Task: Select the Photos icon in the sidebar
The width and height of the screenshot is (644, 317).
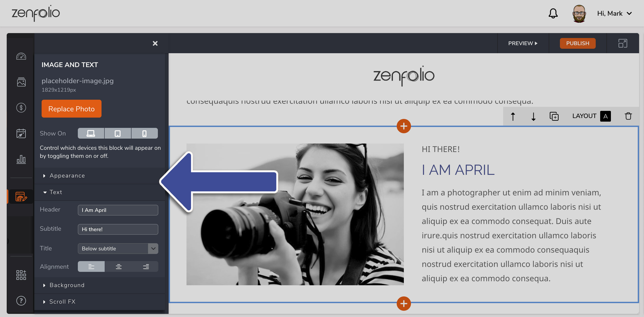Action: [21, 82]
